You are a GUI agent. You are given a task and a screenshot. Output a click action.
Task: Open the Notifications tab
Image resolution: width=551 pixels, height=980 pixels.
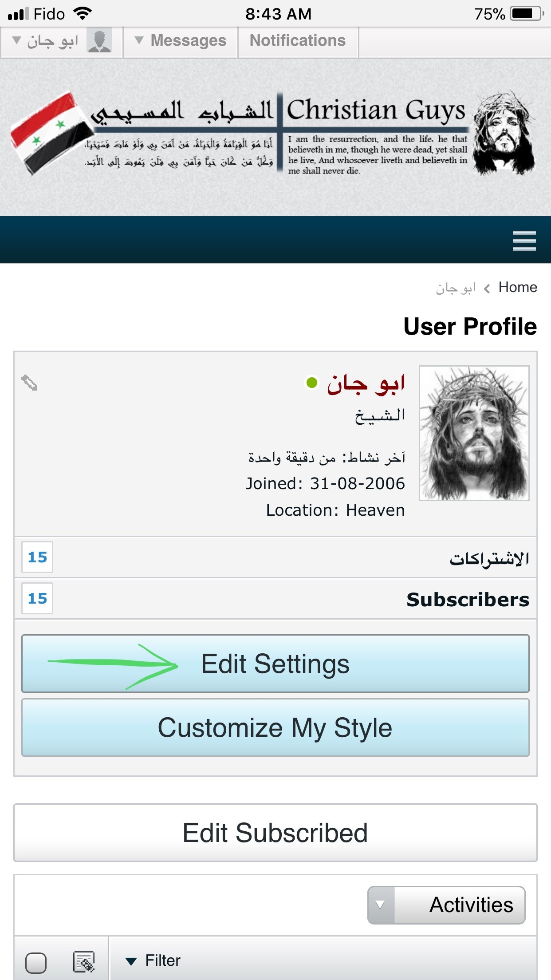point(298,41)
